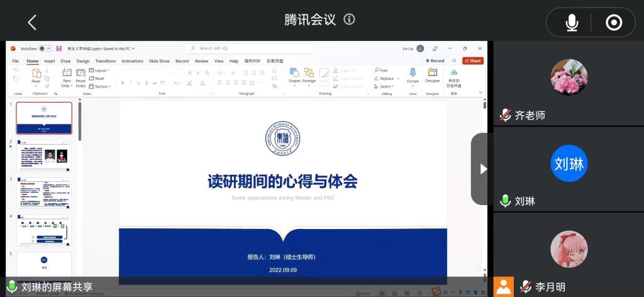
Task: Click Find in the Editing group
Action: coord(380,70)
